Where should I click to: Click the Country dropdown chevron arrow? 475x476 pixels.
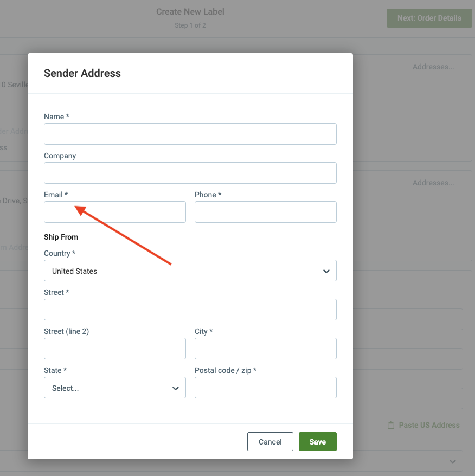click(x=326, y=271)
